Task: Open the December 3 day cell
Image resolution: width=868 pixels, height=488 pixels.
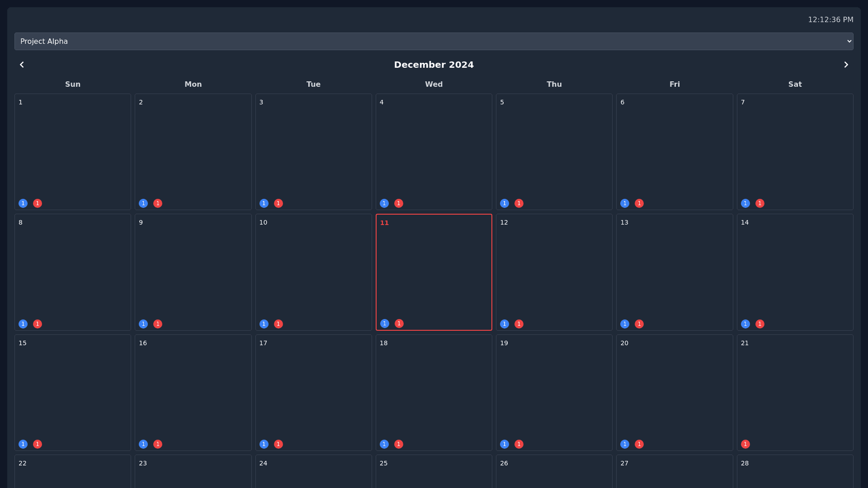Action: coord(313,151)
